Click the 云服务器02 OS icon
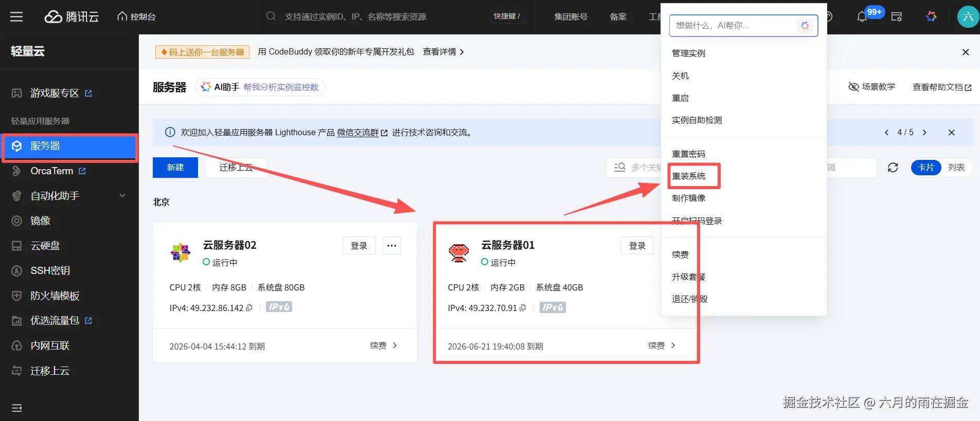This screenshot has height=421, width=980. click(x=181, y=252)
